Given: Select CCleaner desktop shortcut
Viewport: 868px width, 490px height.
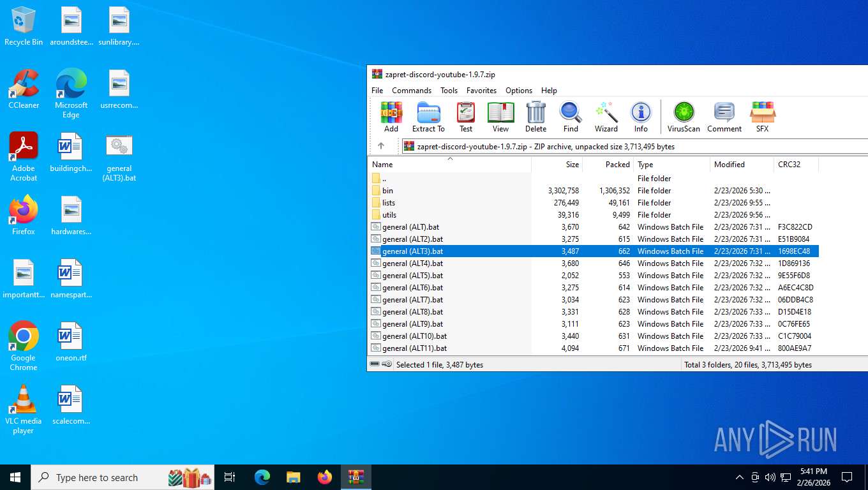Looking at the screenshot, I should (24, 89).
